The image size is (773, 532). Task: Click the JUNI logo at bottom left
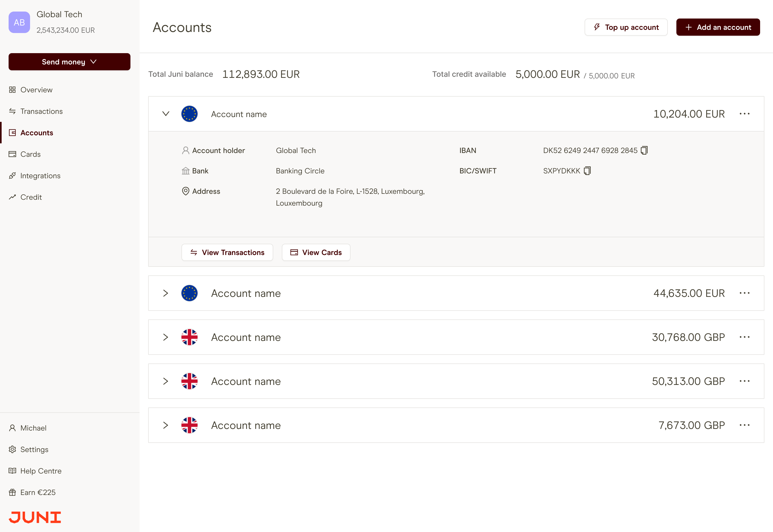click(x=34, y=517)
